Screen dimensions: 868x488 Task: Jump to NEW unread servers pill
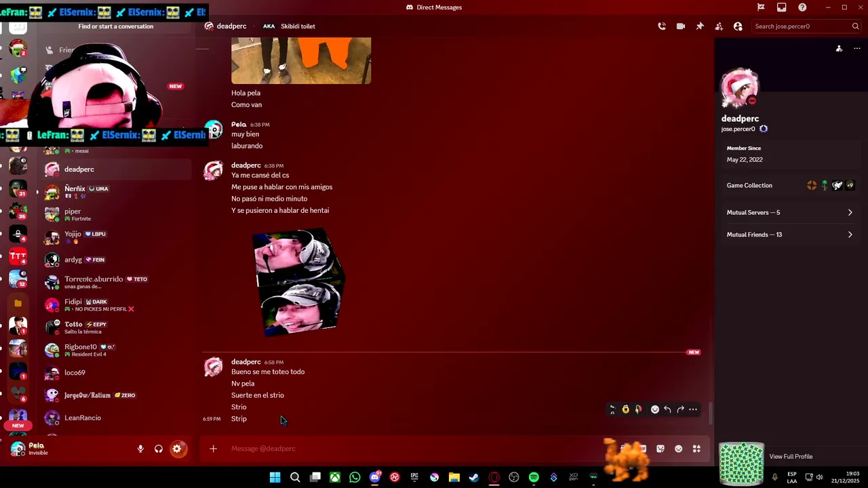[x=18, y=426]
